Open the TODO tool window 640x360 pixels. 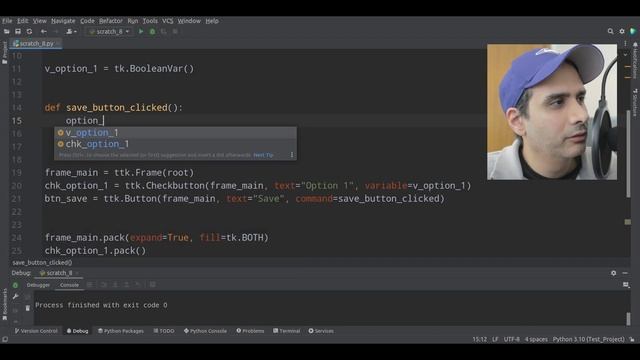click(x=164, y=331)
